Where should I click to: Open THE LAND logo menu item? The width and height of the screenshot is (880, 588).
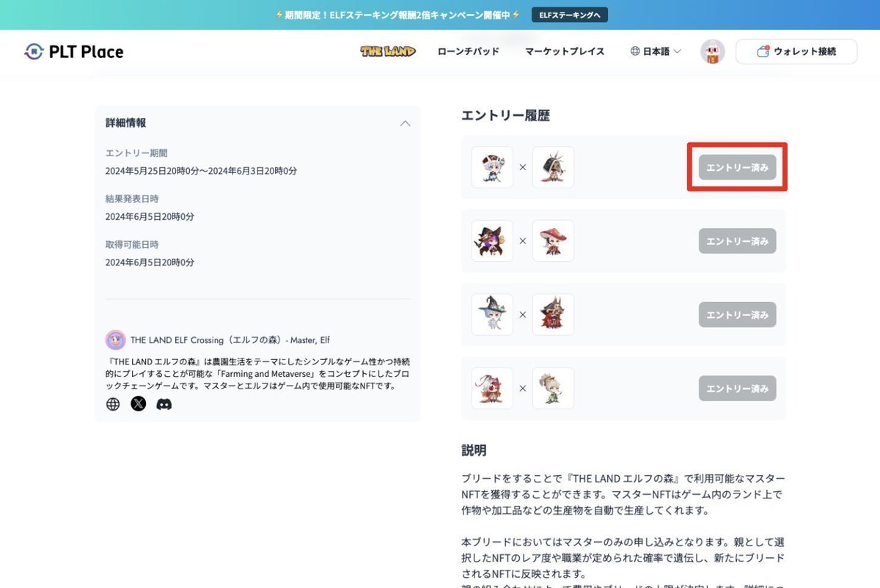click(x=388, y=51)
